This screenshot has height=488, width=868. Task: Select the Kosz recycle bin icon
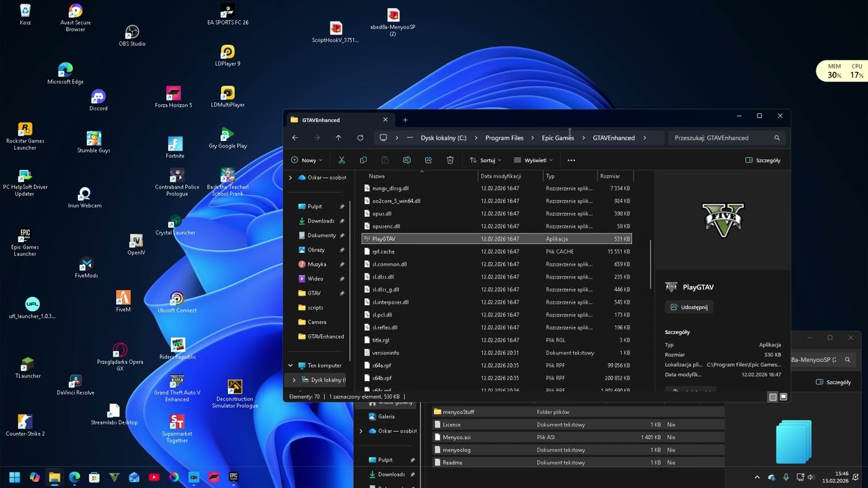tap(25, 15)
